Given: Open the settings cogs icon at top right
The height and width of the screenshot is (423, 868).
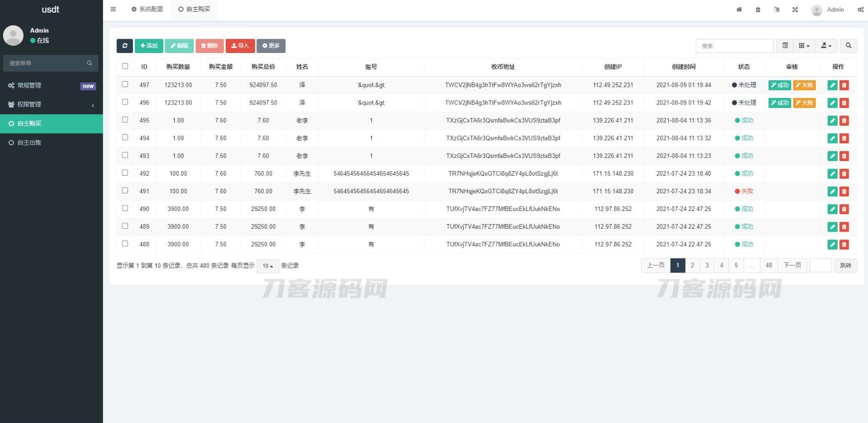Looking at the screenshot, I should click(861, 10).
